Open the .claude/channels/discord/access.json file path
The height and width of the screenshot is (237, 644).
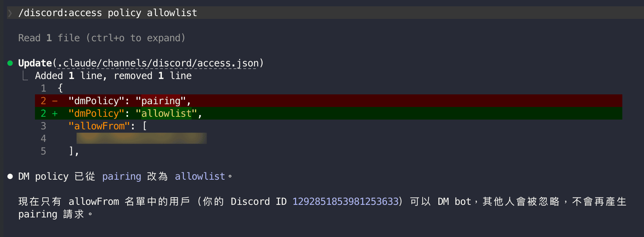click(157, 63)
